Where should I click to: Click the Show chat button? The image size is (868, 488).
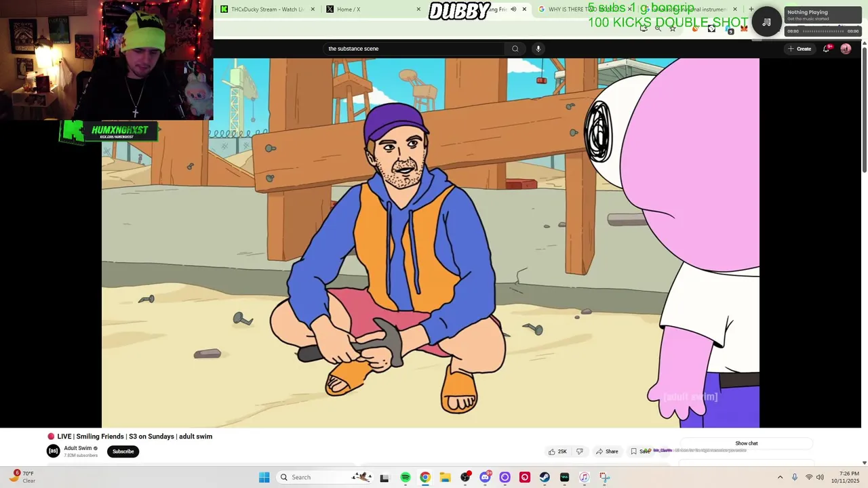[x=746, y=443]
